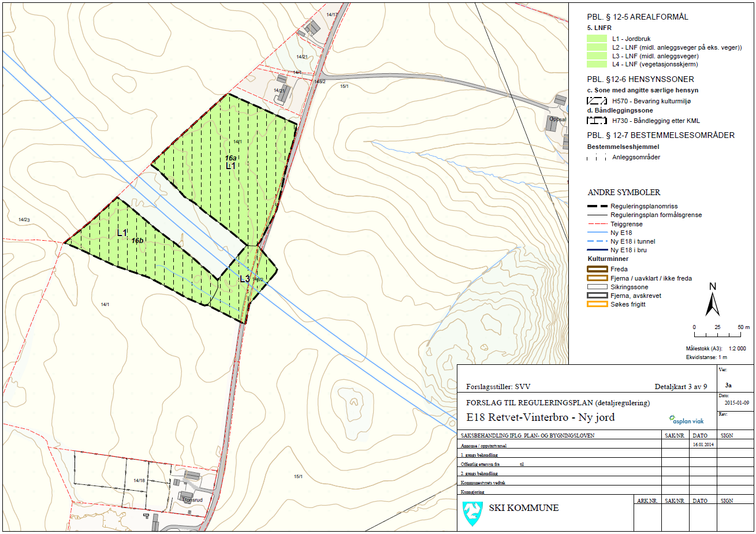Image resolution: width=756 pixels, height=534 pixels.
Task: Click the 16a field label on the map
Action: (x=231, y=158)
